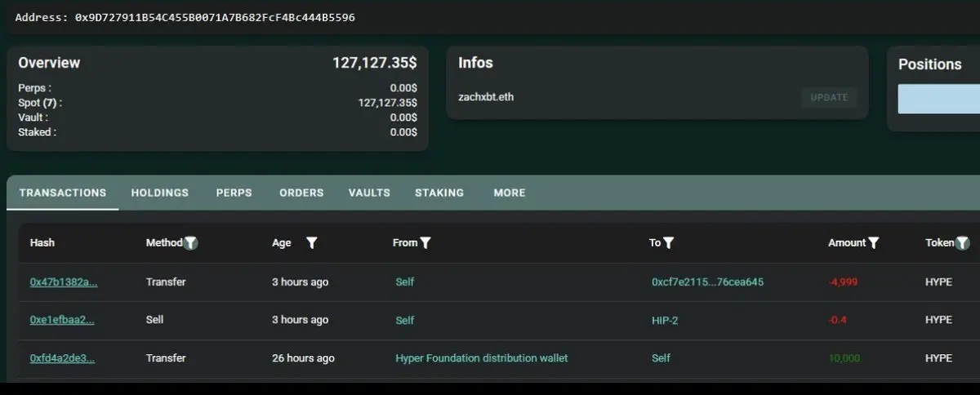
Task: Filter transactions by Age column icon
Action: pos(311,242)
